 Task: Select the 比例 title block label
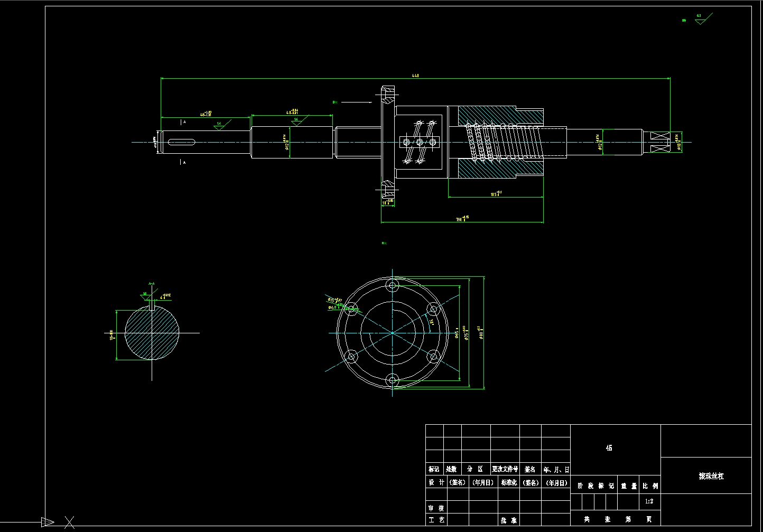[x=650, y=486]
